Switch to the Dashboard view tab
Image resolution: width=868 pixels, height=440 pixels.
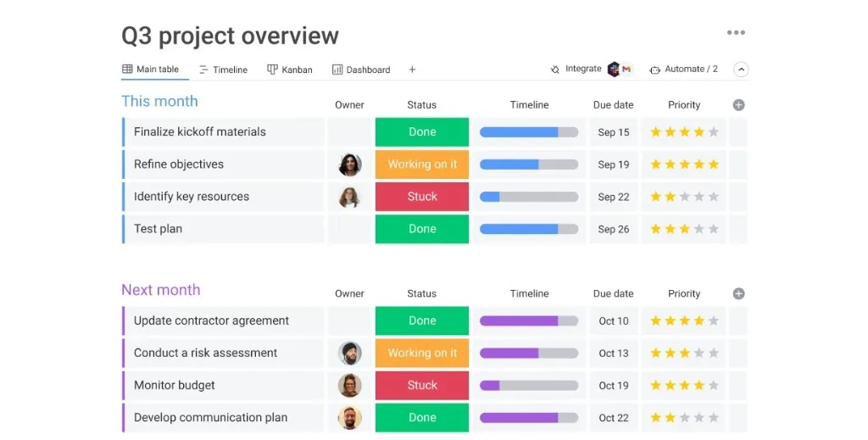coord(361,70)
